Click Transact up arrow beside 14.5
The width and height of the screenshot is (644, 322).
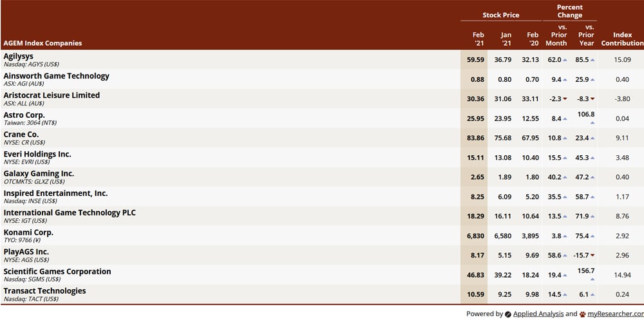tap(565, 295)
